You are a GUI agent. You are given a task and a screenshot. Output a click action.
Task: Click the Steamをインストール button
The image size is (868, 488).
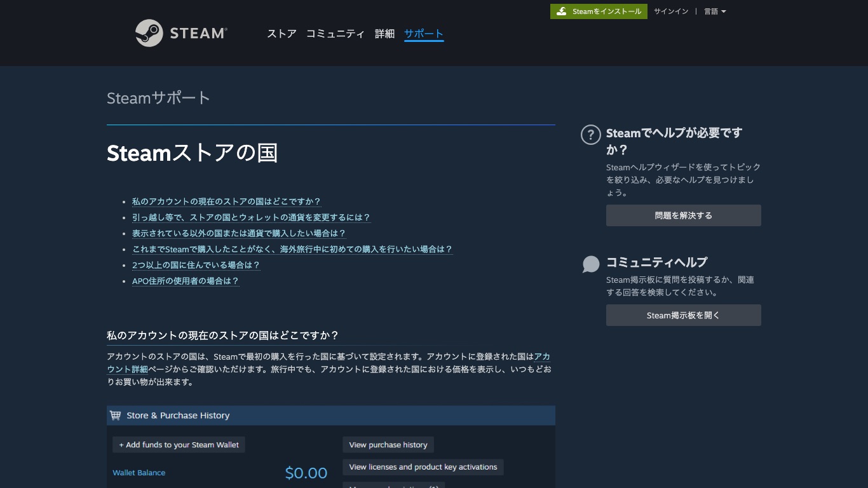[599, 11]
